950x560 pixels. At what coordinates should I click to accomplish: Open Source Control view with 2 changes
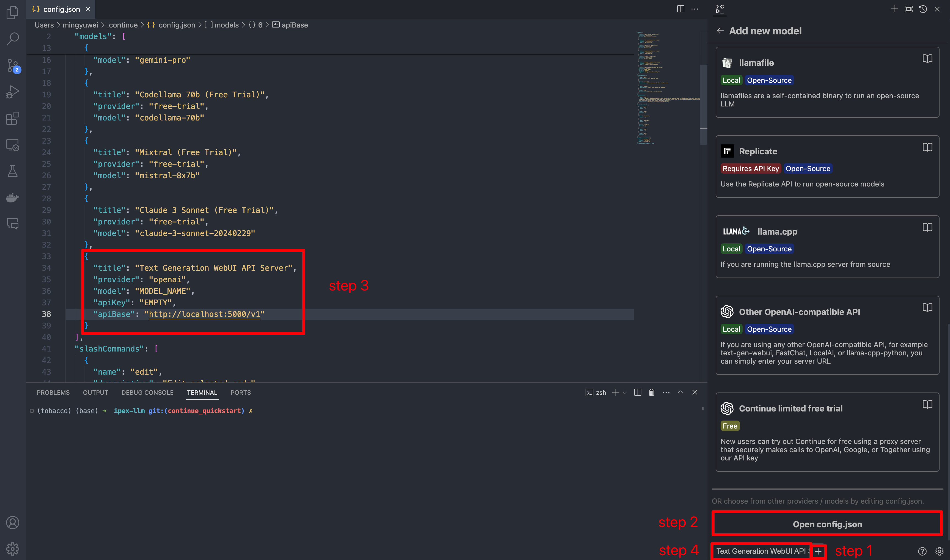point(12,66)
